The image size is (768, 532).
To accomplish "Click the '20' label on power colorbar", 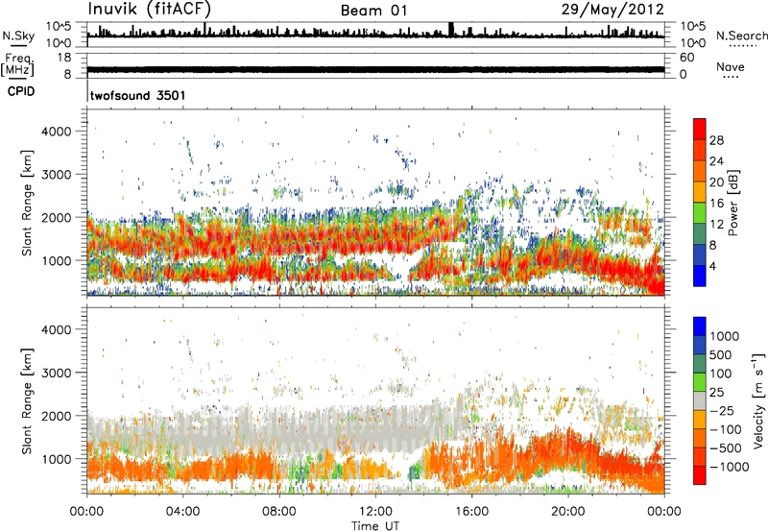I will (x=716, y=182).
